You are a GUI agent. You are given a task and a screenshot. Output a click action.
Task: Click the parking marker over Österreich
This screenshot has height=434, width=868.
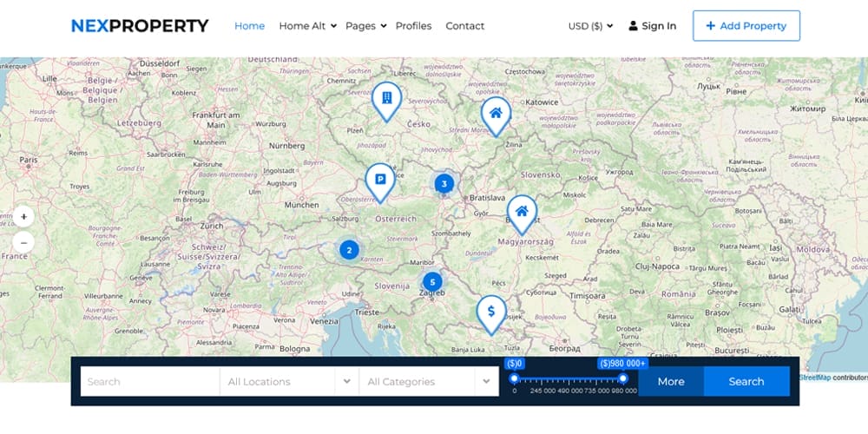pos(379,180)
